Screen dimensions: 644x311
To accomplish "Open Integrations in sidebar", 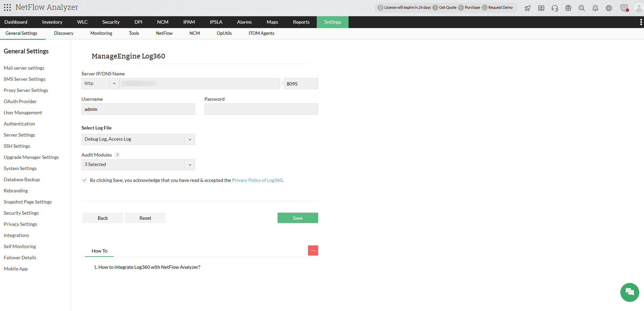I will (x=16, y=235).
